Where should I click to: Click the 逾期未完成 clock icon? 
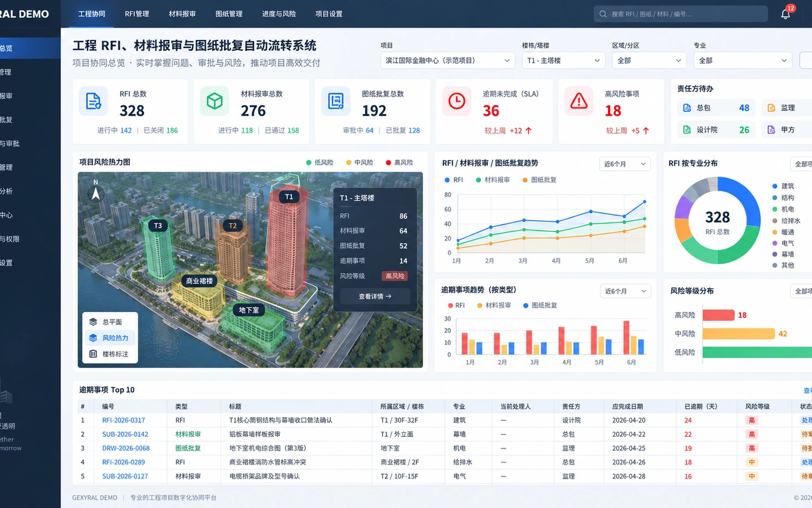[x=457, y=101]
